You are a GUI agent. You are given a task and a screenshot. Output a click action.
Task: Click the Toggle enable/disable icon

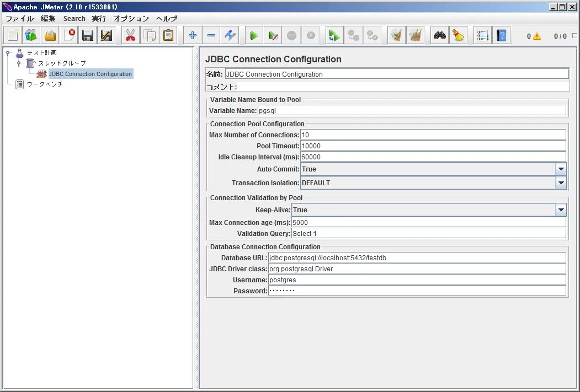230,35
